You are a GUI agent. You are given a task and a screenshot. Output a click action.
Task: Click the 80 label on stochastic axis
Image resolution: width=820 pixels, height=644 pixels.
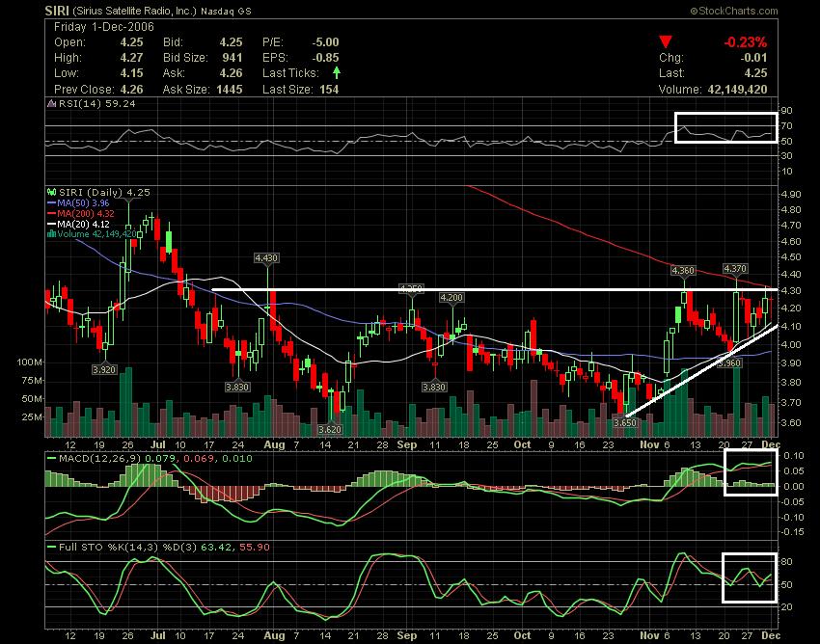786,562
